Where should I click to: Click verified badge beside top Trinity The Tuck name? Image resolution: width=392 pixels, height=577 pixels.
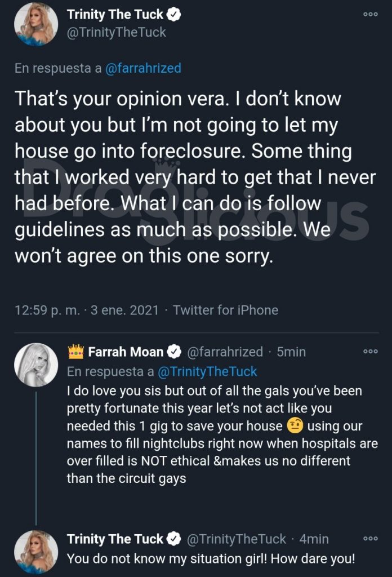tap(174, 14)
